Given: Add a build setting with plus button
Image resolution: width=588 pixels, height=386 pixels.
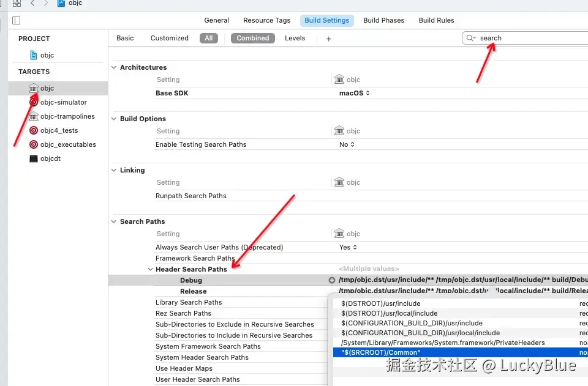Looking at the screenshot, I should (328, 39).
